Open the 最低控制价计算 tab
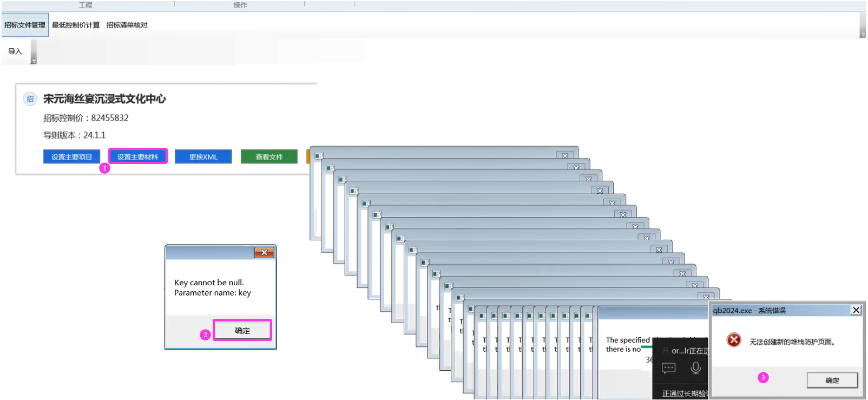The image size is (868, 400). coord(76,25)
